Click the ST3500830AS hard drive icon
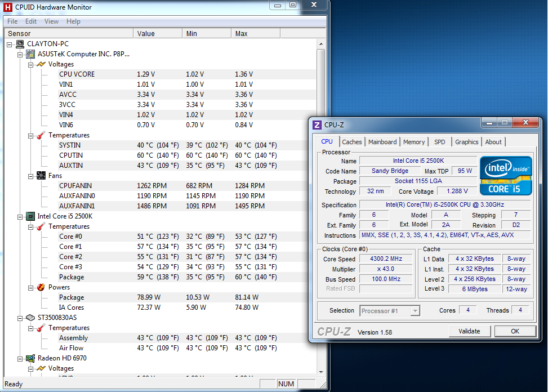548x392 pixels. 30,318
